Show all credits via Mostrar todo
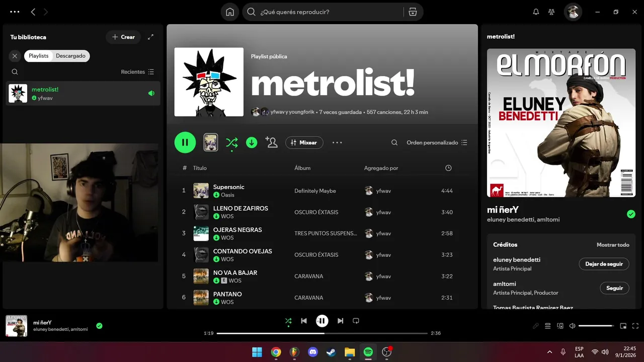This screenshot has width=644, height=362. pos(613,245)
